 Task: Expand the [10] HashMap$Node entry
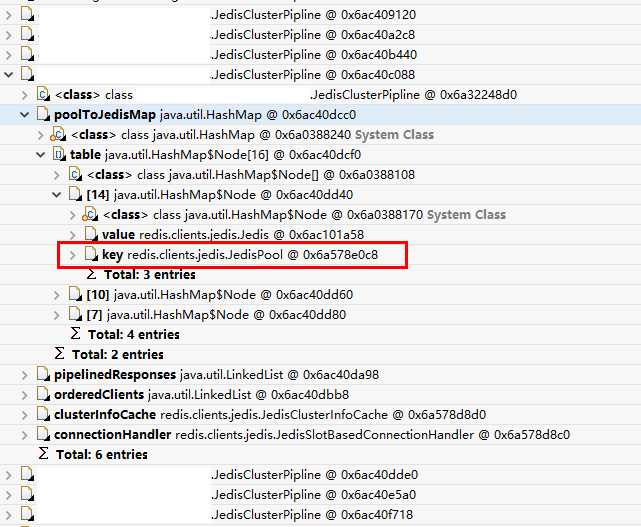(x=56, y=295)
